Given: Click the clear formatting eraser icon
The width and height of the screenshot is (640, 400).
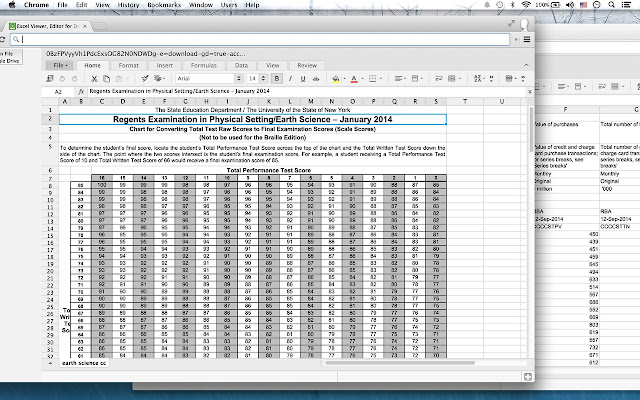Looking at the screenshot, I should coord(157,78).
